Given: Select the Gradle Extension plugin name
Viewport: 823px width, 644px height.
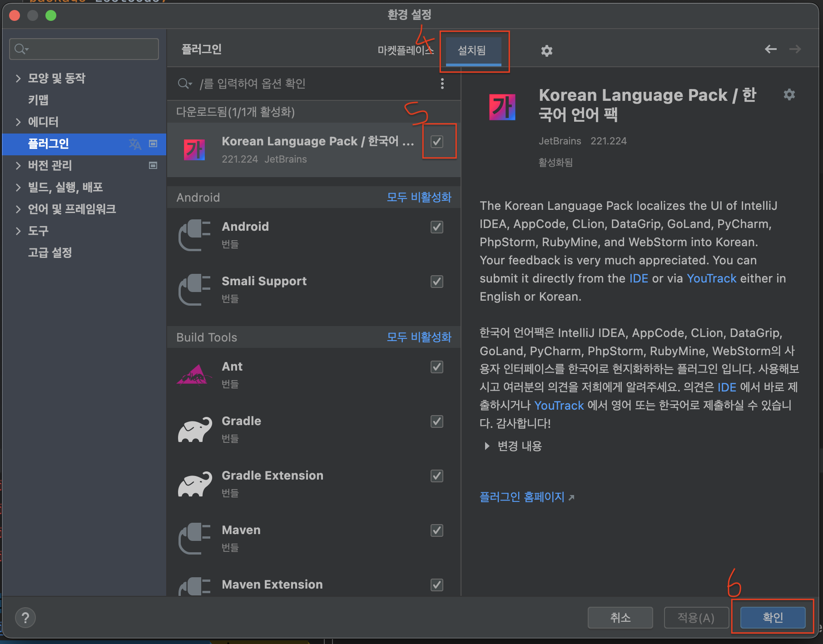Looking at the screenshot, I should 273,476.
